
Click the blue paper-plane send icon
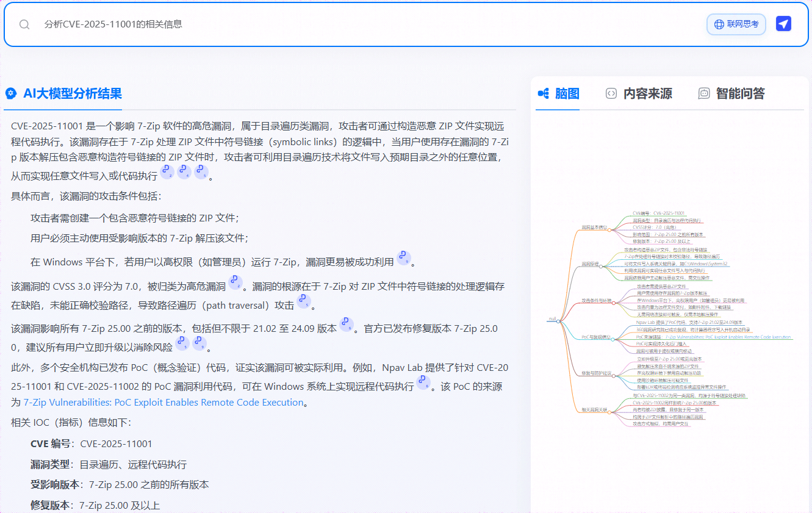coord(784,23)
